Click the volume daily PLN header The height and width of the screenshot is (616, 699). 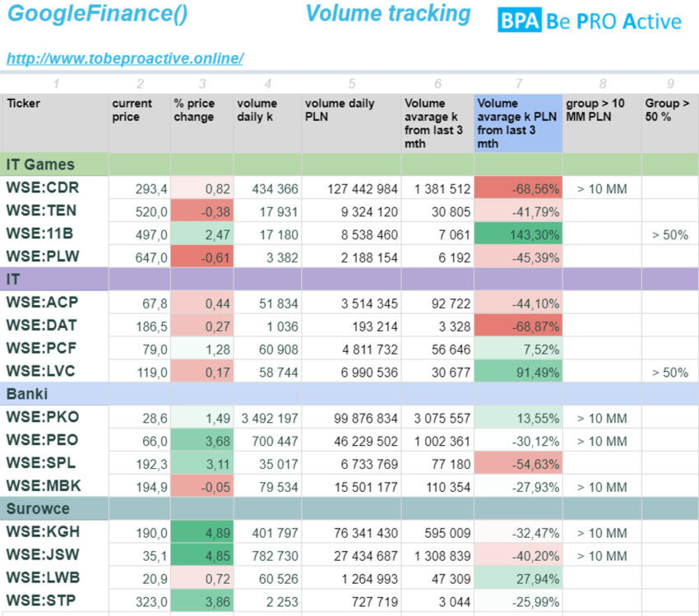pos(351,123)
